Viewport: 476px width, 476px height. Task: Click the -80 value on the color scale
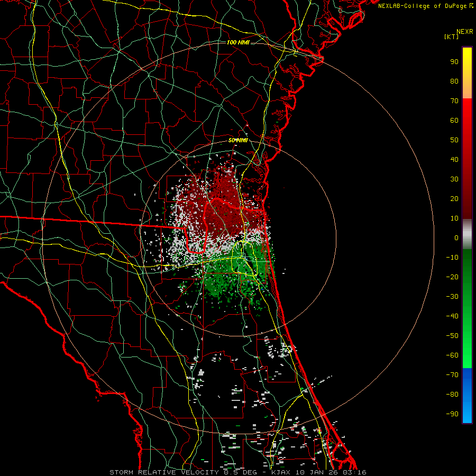[452, 395]
